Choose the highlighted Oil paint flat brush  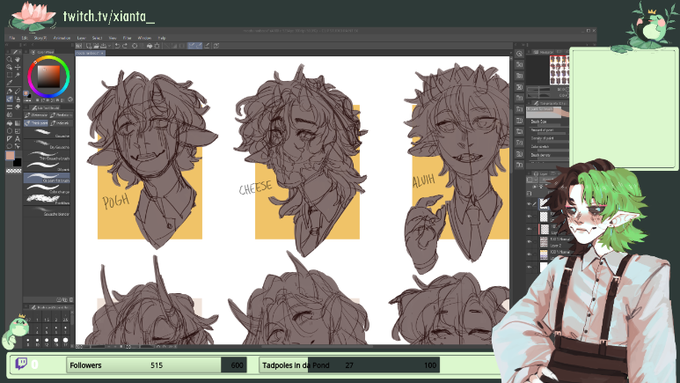(x=47, y=178)
